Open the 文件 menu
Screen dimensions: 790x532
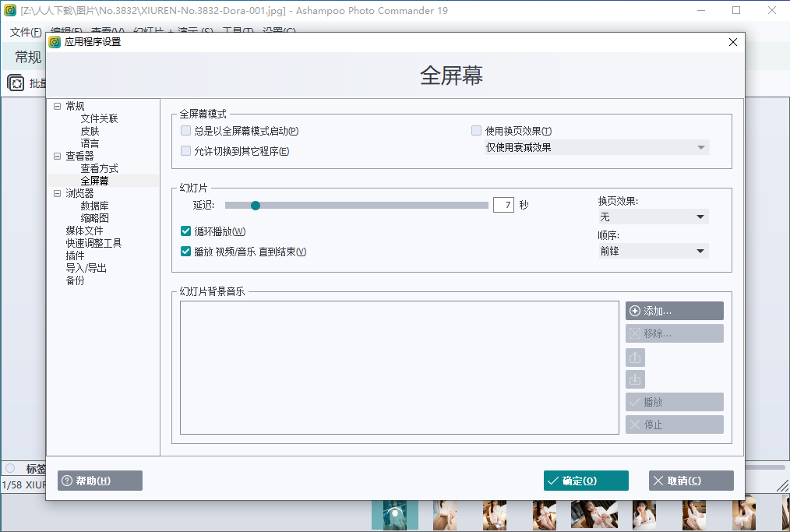tap(26, 32)
